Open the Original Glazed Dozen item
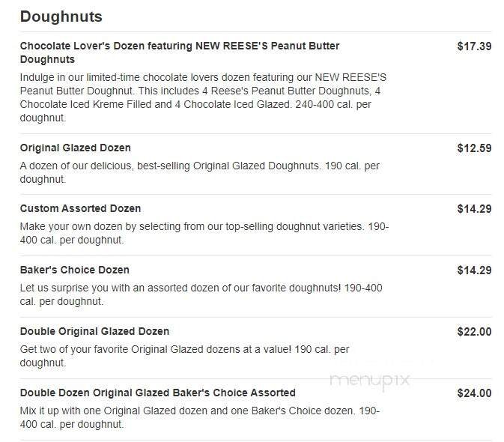504x442 pixels. point(76,148)
